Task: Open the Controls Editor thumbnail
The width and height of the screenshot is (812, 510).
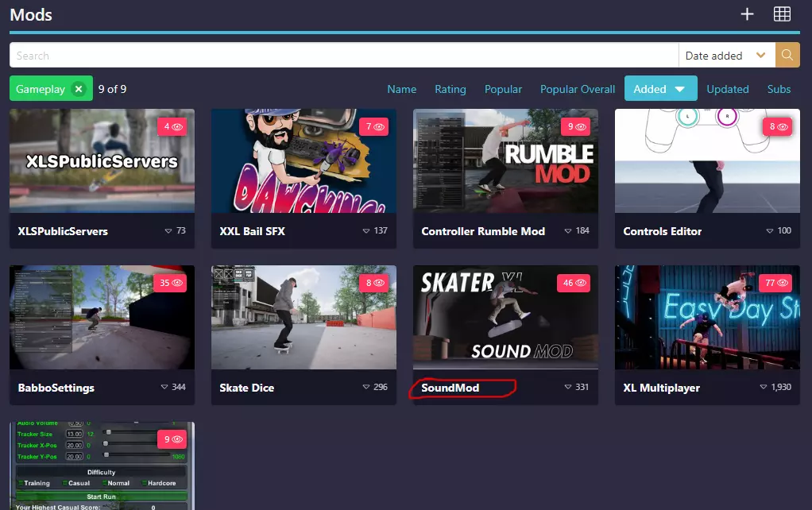Action: [707, 161]
